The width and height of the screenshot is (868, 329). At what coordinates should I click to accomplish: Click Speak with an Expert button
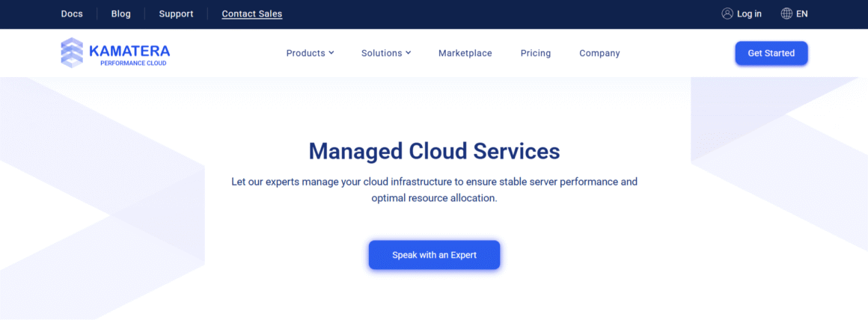(434, 255)
